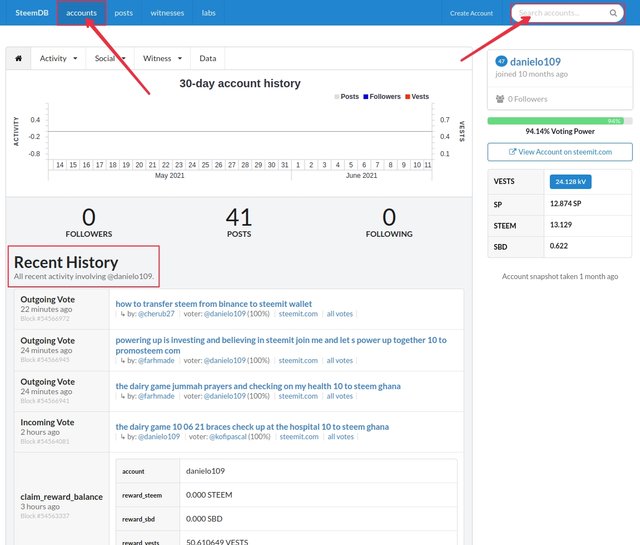Open the Data tab
This screenshot has width=640, height=545.
tap(208, 58)
